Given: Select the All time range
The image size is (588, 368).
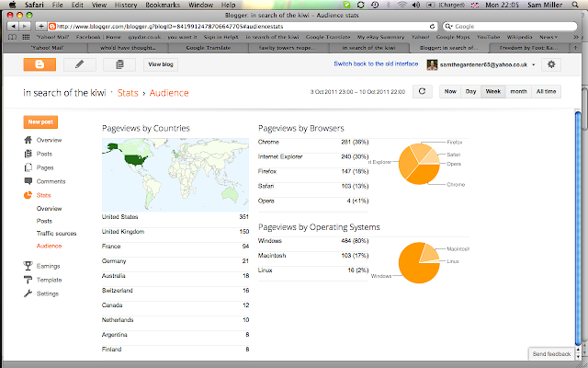Looking at the screenshot, I should tap(546, 91).
